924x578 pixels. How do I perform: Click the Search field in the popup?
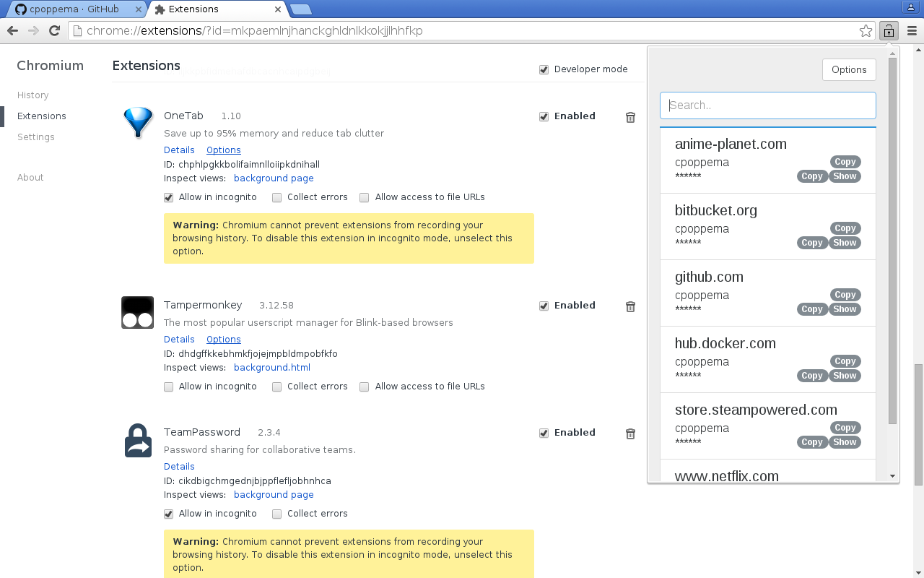click(767, 105)
